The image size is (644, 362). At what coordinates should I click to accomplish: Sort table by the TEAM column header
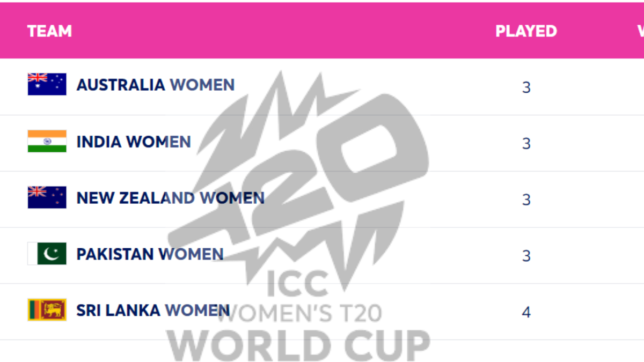coord(49,31)
